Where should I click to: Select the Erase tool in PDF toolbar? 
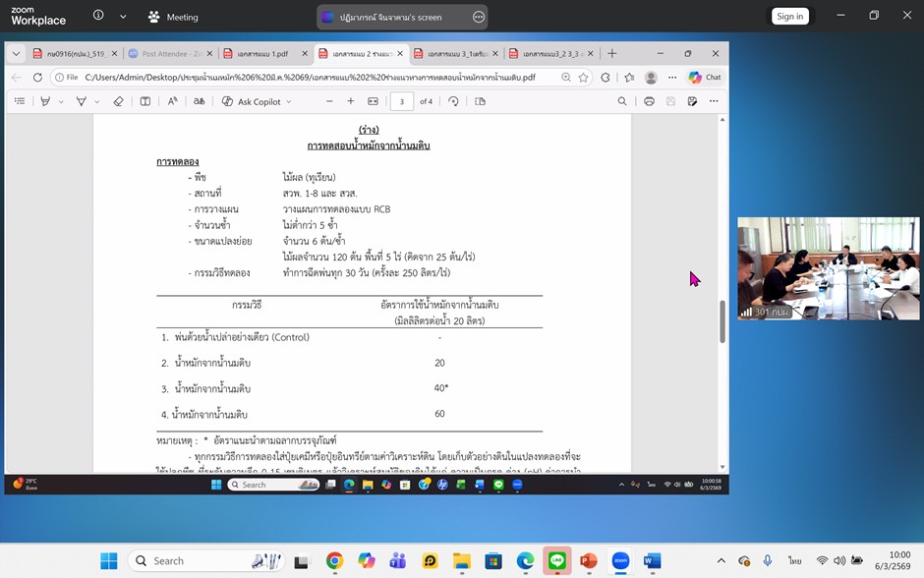[x=118, y=101]
